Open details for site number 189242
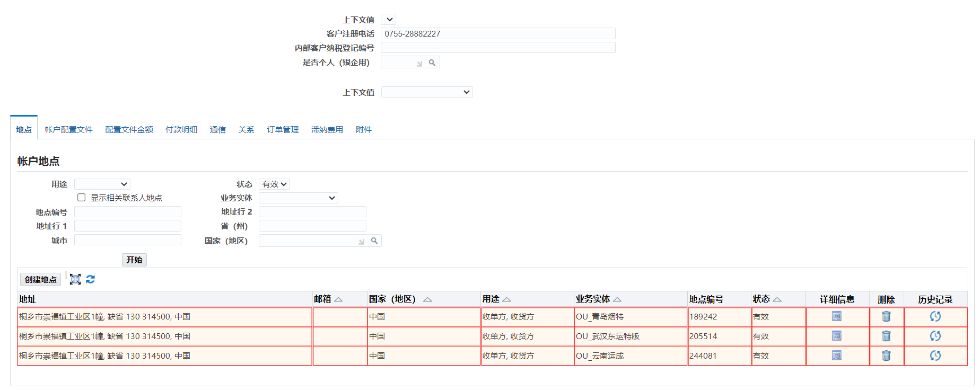 (836, 317)
